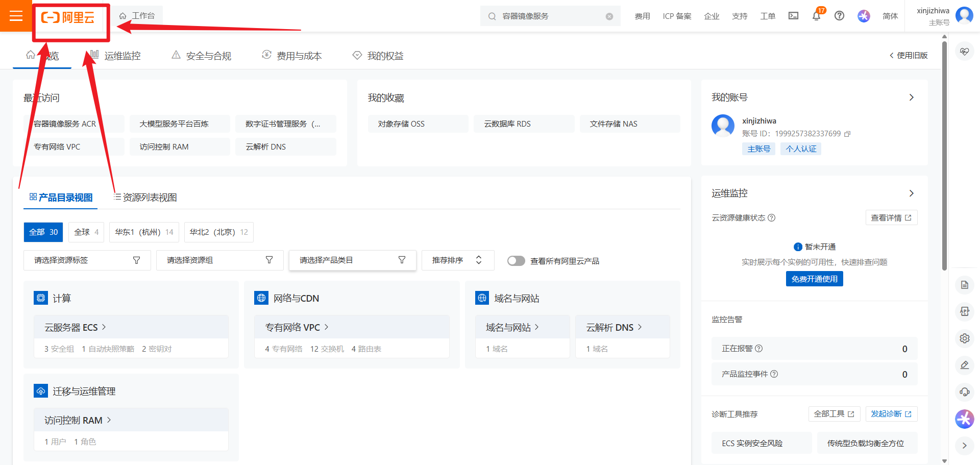Filter by 全球 region
The height and width of the screenshot is (465, 980).
point(86,232)
